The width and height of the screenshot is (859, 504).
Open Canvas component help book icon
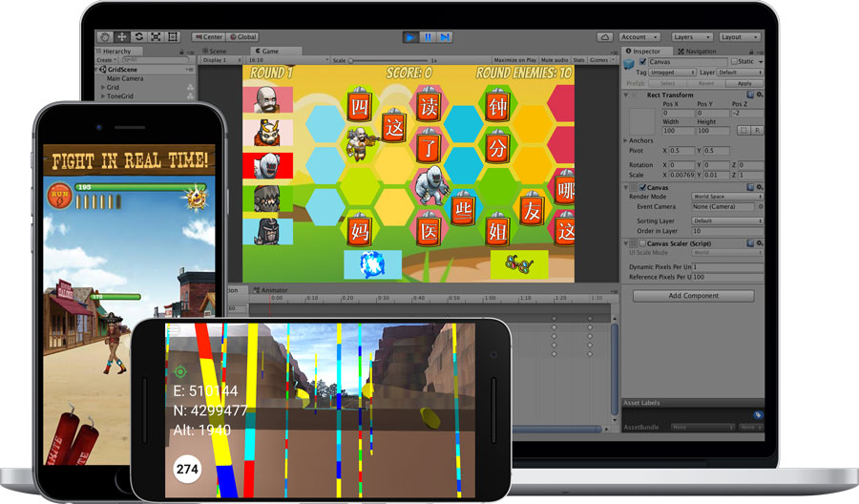750,187
